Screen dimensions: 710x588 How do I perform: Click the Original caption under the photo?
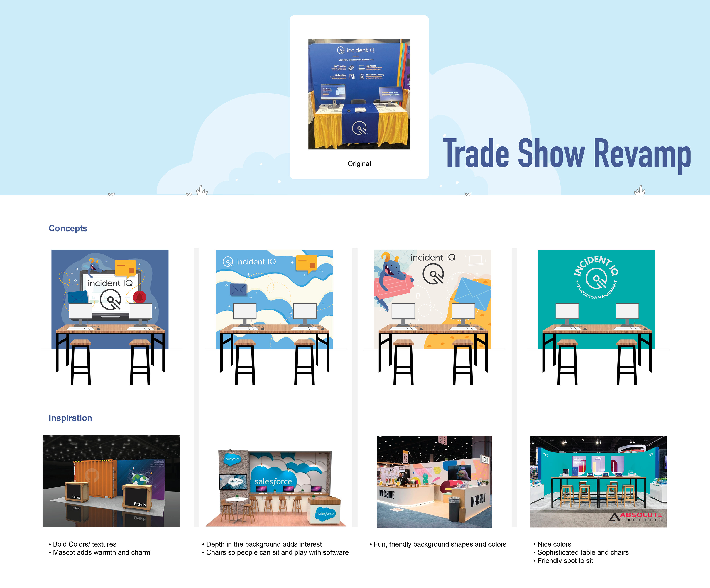coord(359,164)
